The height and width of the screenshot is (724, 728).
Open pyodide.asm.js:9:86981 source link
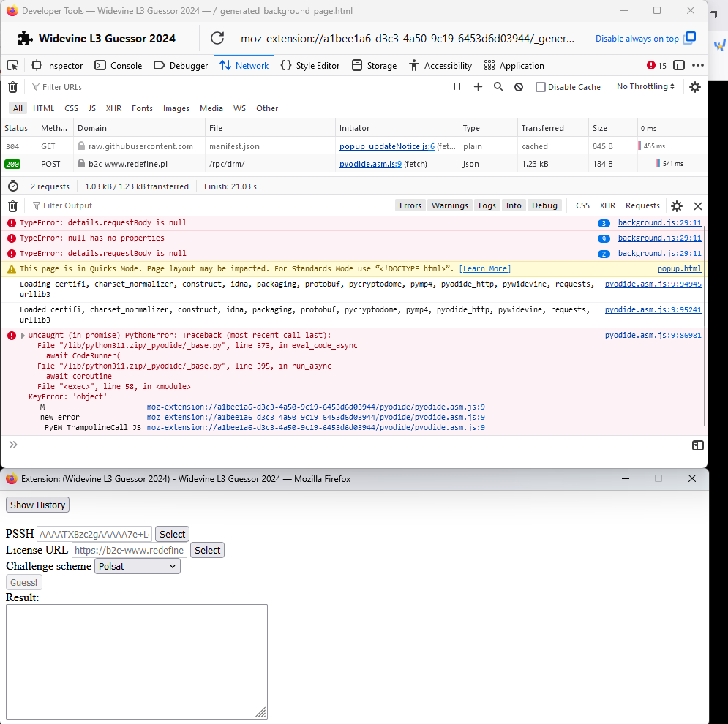click(x=653, y=335)
